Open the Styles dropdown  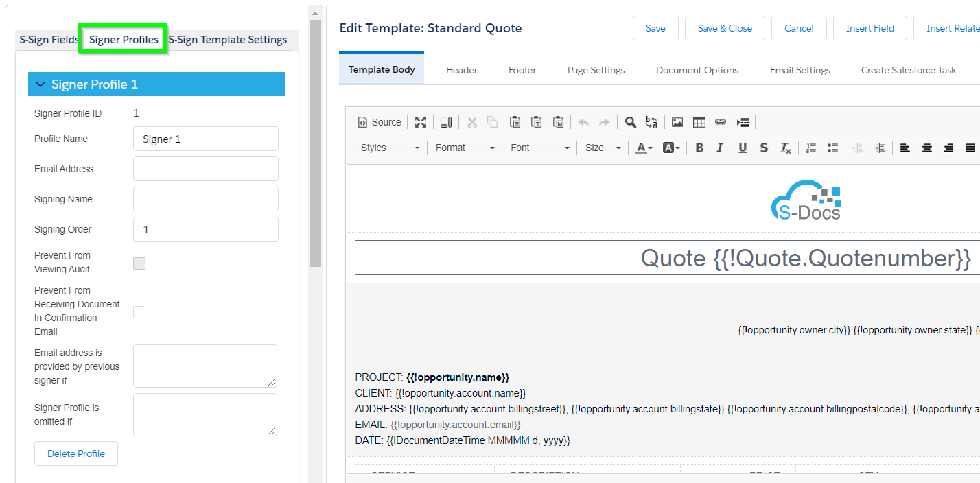click(x=390, y=148)
